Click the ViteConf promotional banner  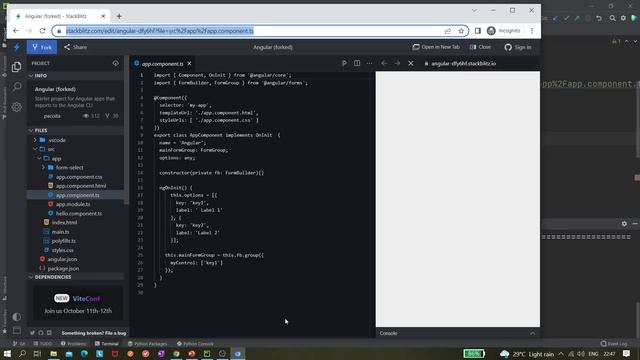click(x=78, y=304)
